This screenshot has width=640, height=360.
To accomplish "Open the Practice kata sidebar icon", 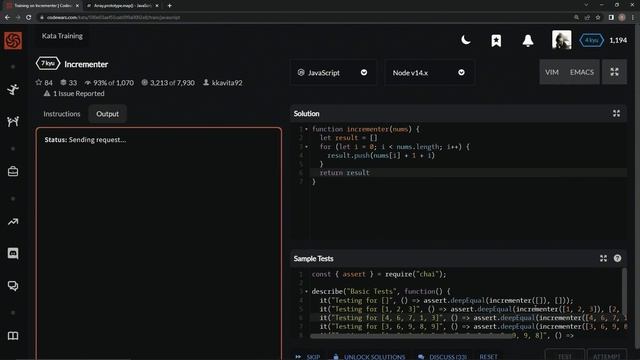I will (13, 89).
